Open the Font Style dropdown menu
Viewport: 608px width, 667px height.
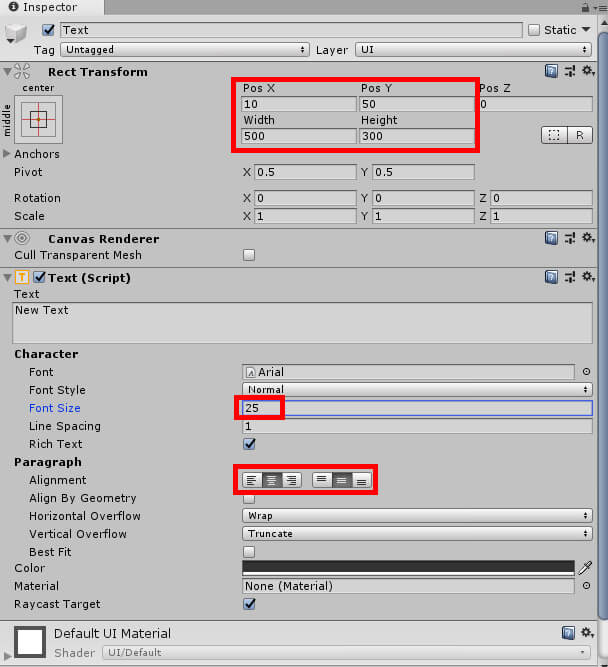coord(417,390)
